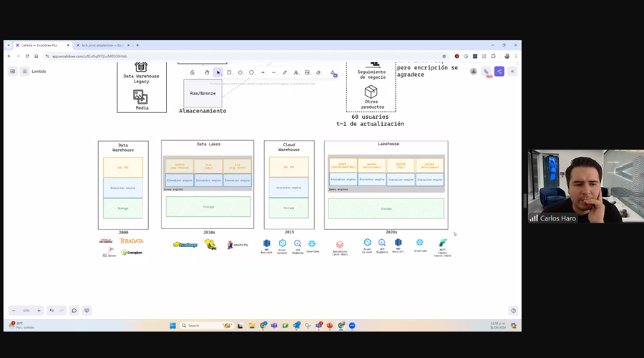This screenshot has width=644, height=358.
Task: Open the presentation mode button
Action: tap(87, 311)
